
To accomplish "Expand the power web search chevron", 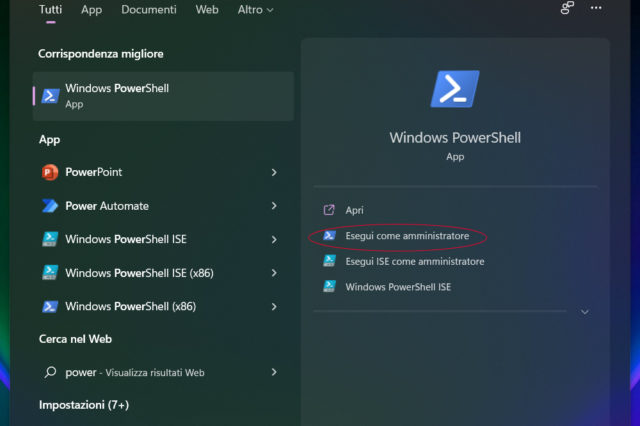I will 274,372.
